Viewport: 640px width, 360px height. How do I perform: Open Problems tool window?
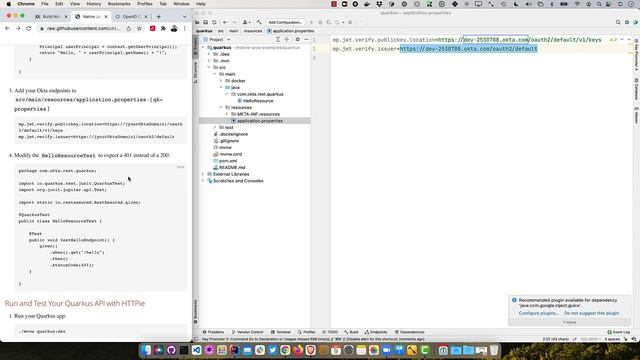[213, 332]
